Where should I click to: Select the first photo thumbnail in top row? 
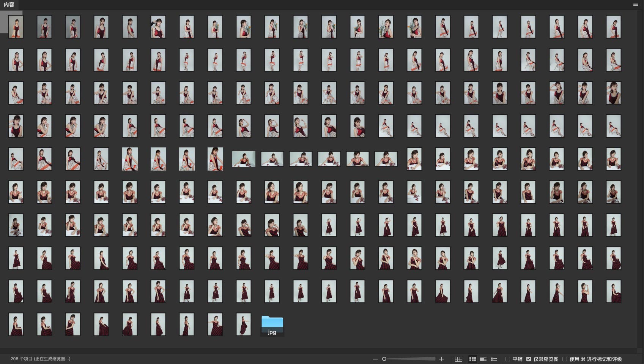pos(16,27)
